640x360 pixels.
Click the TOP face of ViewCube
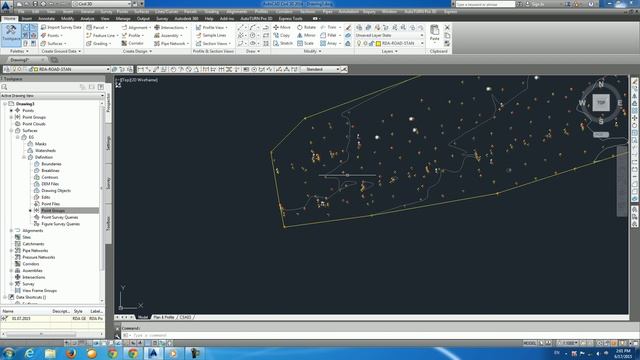(x=601, y=102)
